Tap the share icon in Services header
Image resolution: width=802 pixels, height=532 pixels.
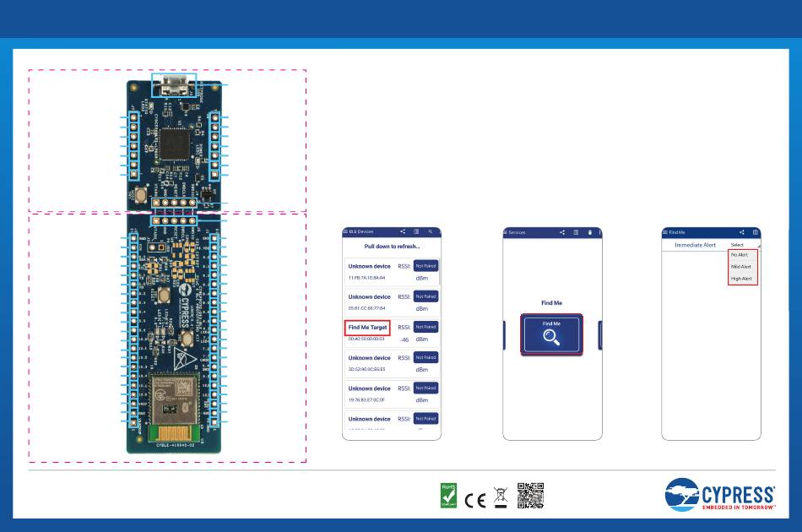(562, 232)
